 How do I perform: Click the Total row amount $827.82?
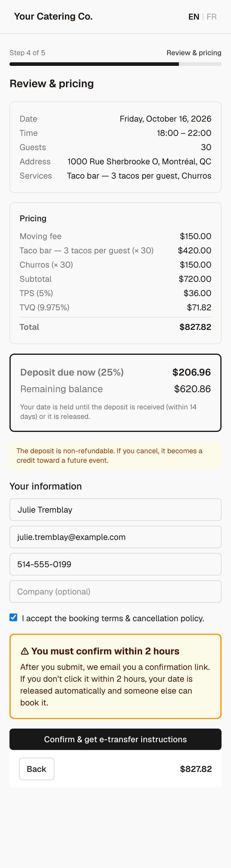(x=195, y=327)
